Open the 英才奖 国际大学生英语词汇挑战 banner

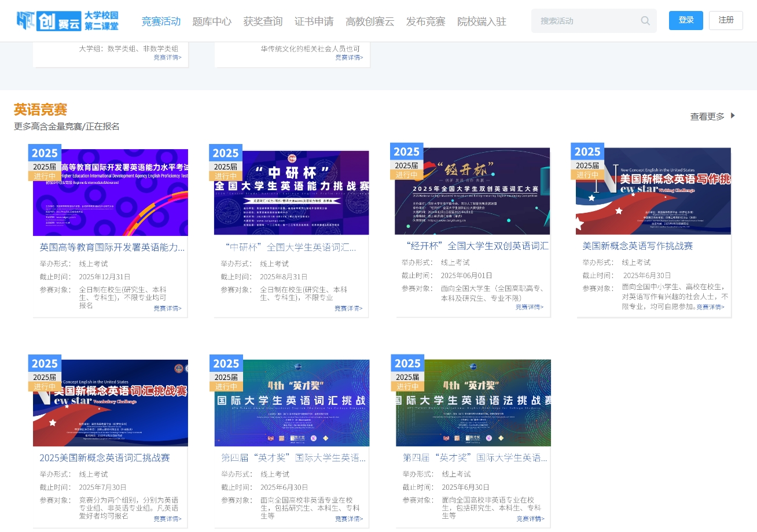tap(292, 403)
